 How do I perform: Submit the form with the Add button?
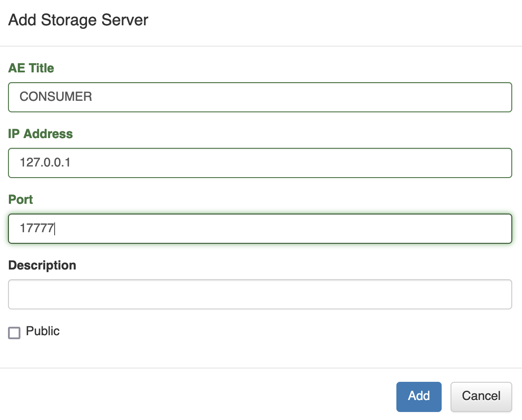[419, 396]
